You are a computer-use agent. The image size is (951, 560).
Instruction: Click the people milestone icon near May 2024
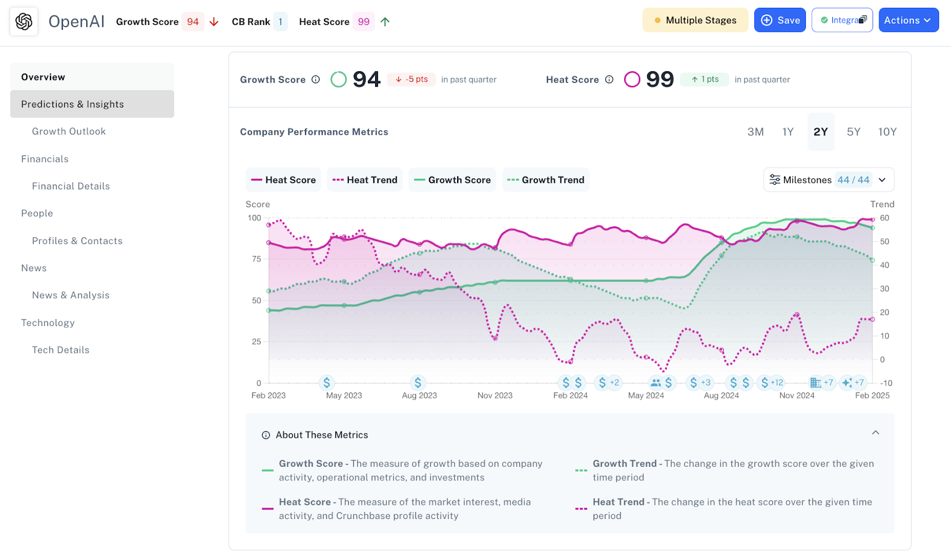(656, 382)
